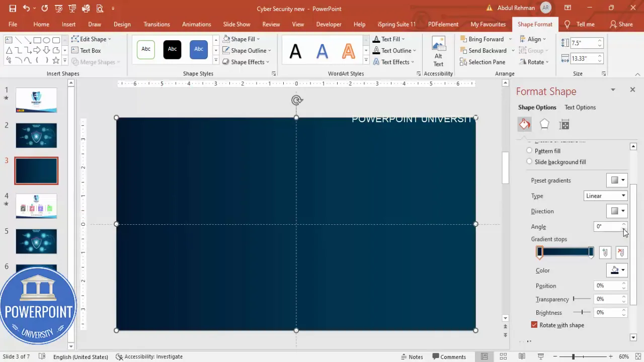Open WordArt Styles dialog launcher
The width and height of the screenshot is (644, 362).
point(419,73)
